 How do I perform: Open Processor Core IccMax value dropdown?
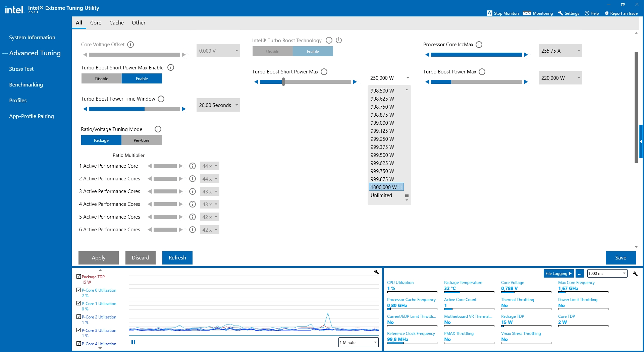coord(560,51)
